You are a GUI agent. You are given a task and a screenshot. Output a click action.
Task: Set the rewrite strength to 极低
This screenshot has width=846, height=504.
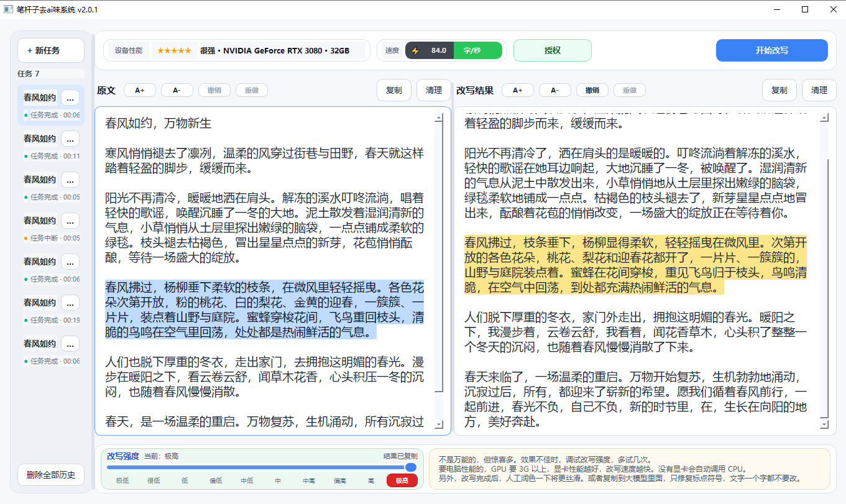click(122, 480)
